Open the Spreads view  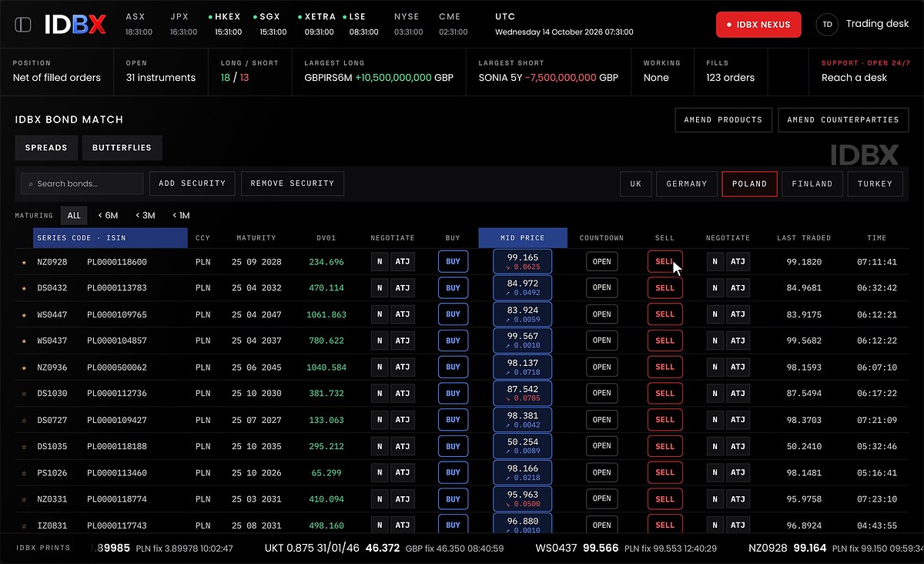click(x=45, y=148)
